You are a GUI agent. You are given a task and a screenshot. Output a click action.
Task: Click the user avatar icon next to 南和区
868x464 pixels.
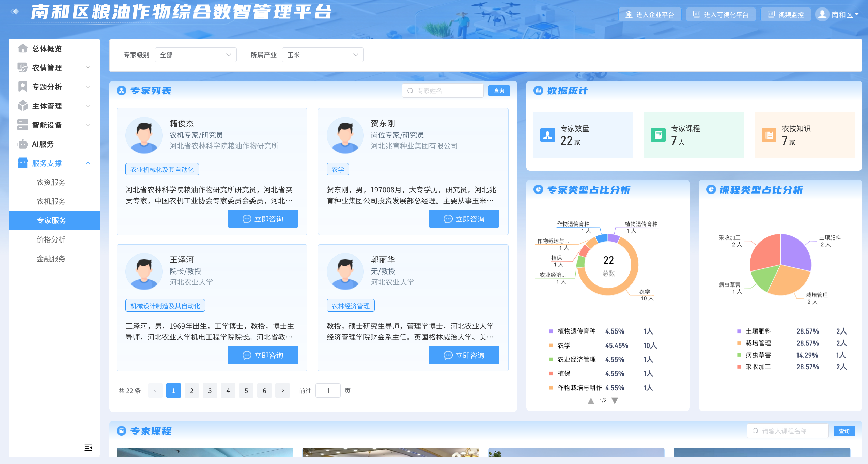(x=822, y=14)
